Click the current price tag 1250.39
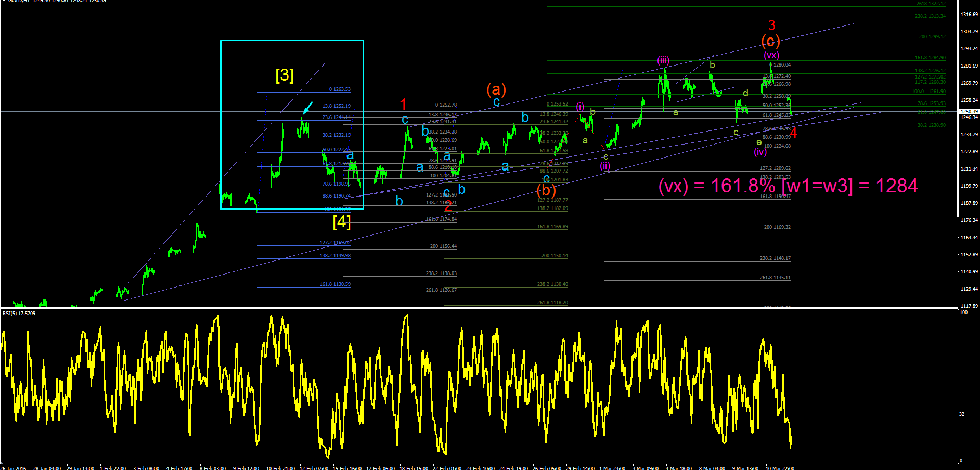The width and height of the screenshot is (980, 470). 969,111
